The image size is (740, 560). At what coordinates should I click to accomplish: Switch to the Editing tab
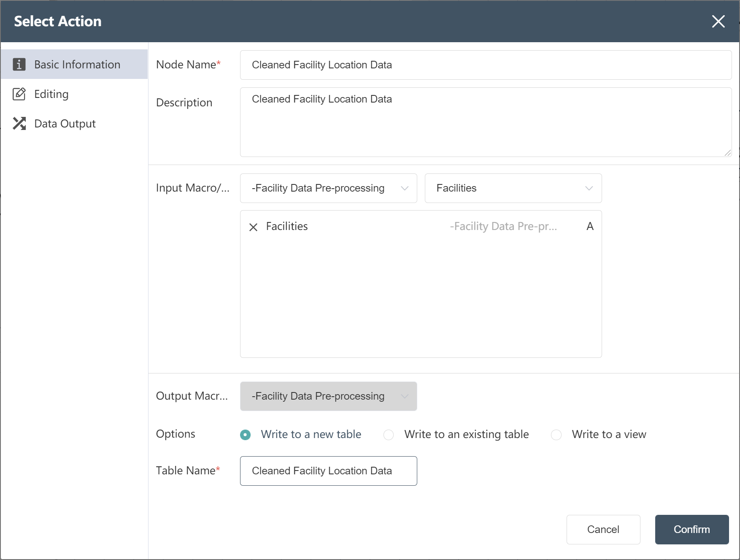74,94
